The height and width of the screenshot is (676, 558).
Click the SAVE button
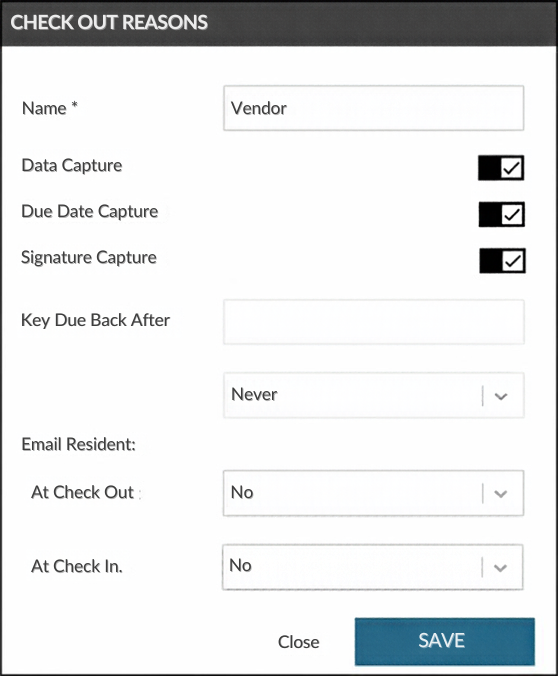pyautogui.click(x=445, y=642)
